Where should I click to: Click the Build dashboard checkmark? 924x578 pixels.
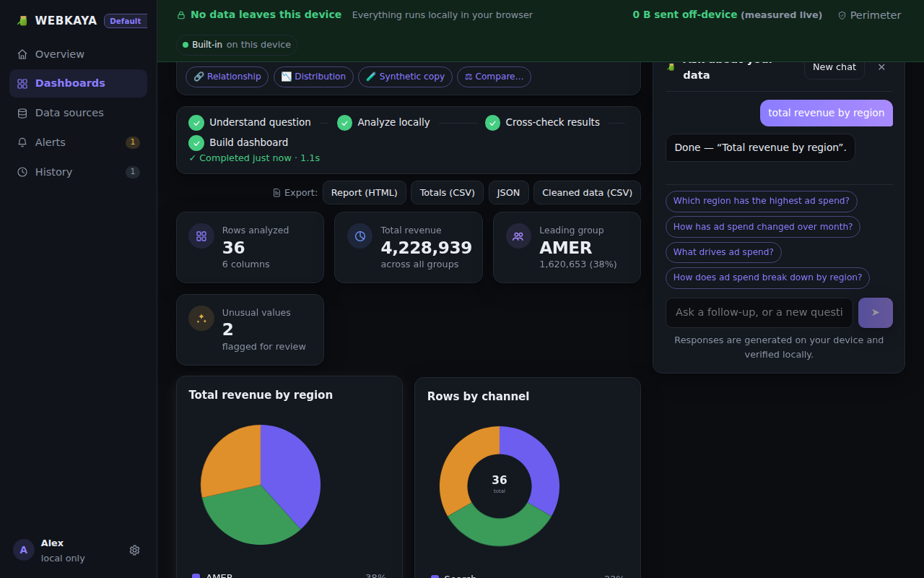(x=196, y=143)
